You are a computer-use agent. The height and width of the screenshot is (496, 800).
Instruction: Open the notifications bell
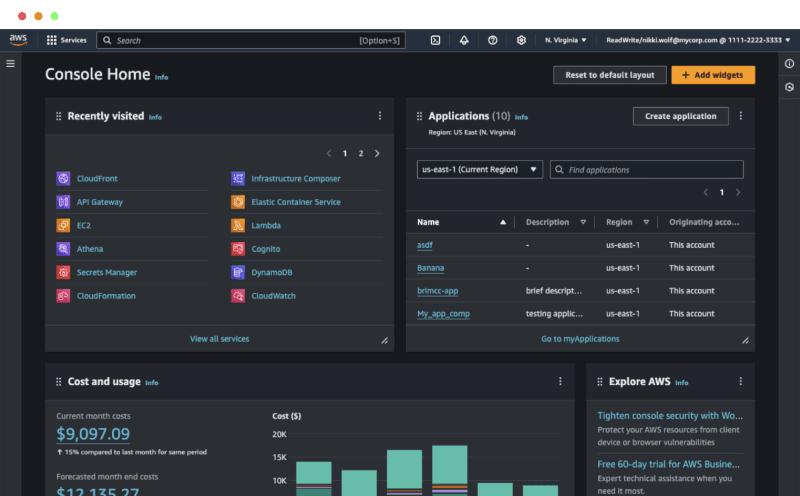point(464,40)
